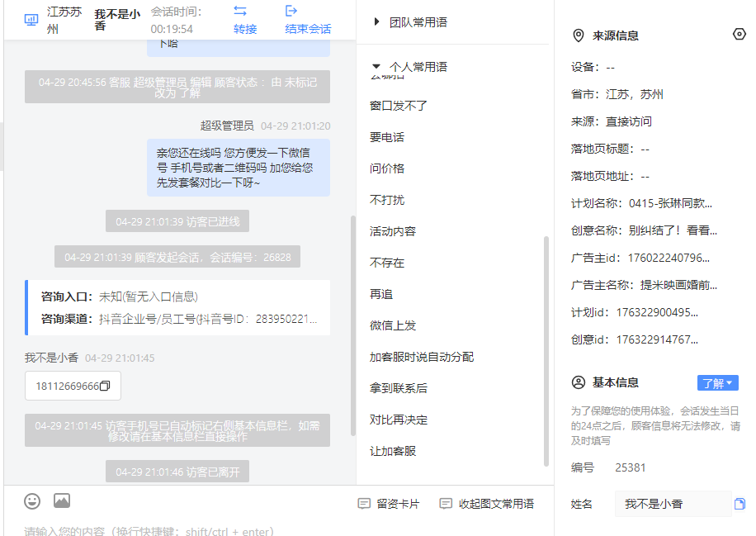Click the 访客已离开 system notice

coord(177,472)
